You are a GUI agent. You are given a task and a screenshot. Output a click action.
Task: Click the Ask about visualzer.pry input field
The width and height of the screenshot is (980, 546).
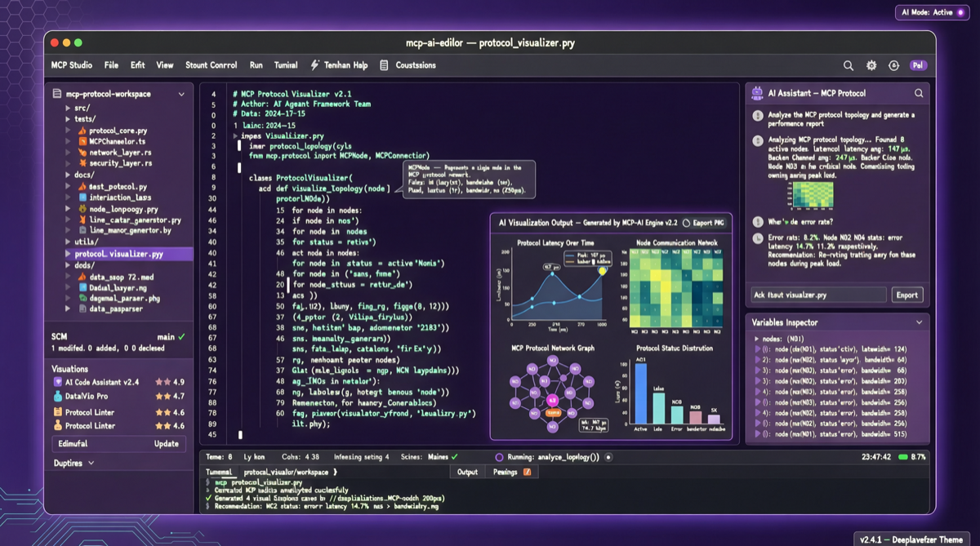[x=818, y=295]
